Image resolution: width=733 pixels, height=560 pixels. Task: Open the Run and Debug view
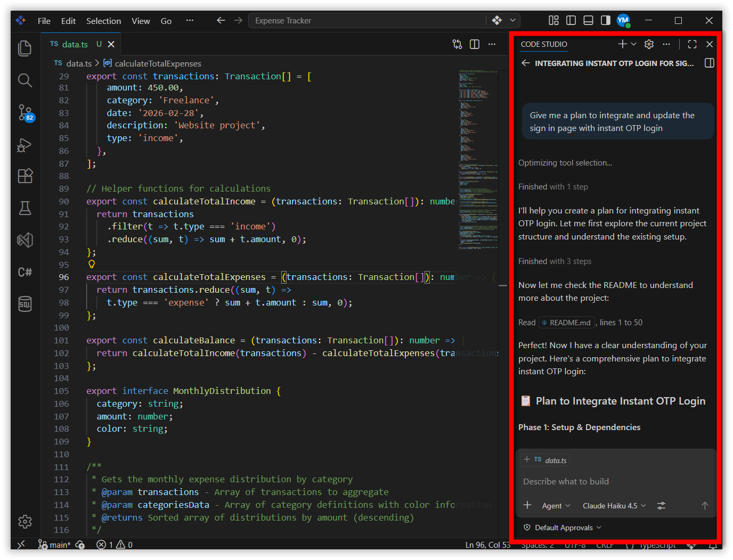click(x=25, y=145)
